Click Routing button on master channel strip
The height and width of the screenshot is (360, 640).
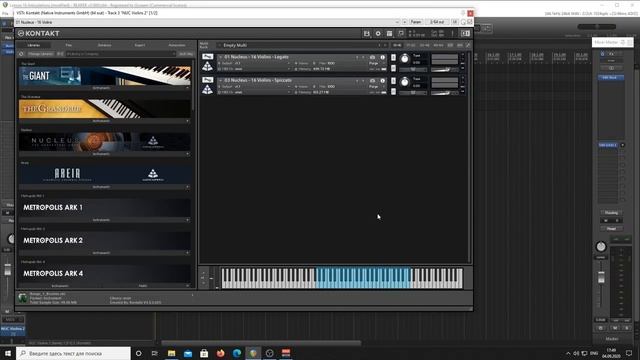[611, 213]
